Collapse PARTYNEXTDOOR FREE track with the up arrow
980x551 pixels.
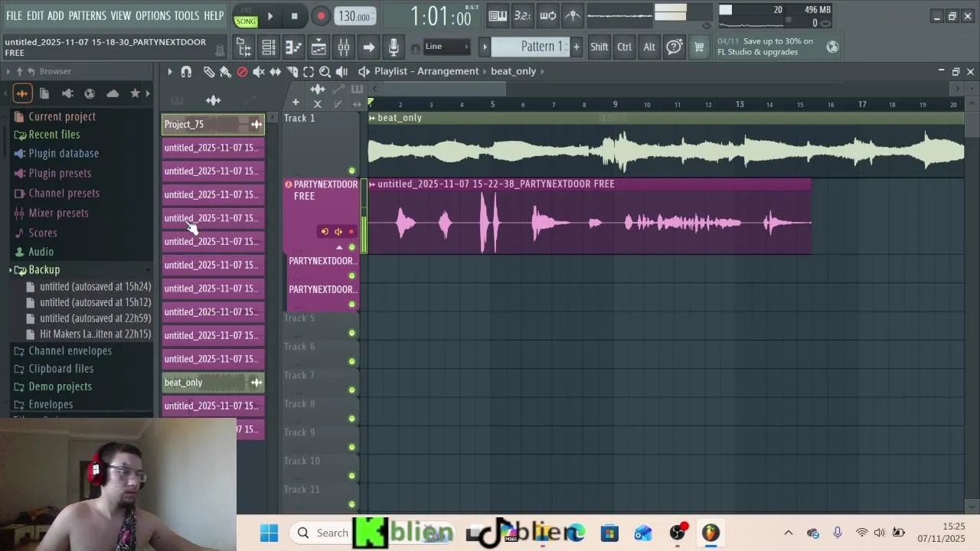click(x=339, y=247)
